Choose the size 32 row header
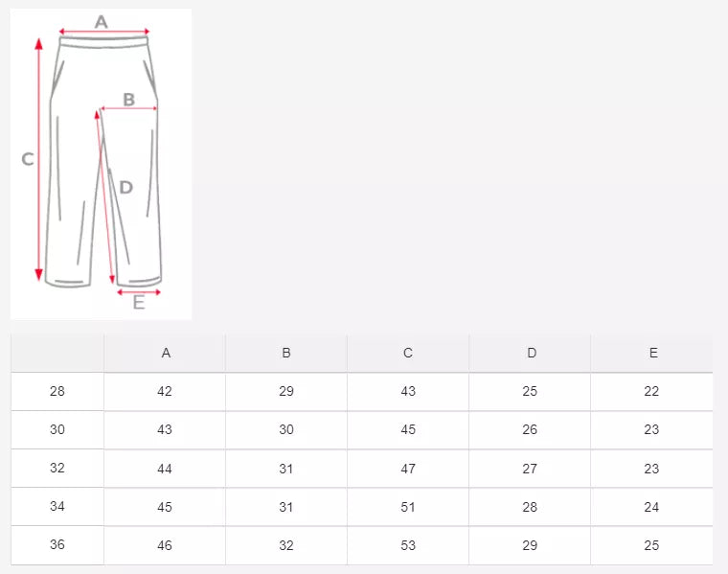This screenshot has height=574, width=728. click(57, 468)
